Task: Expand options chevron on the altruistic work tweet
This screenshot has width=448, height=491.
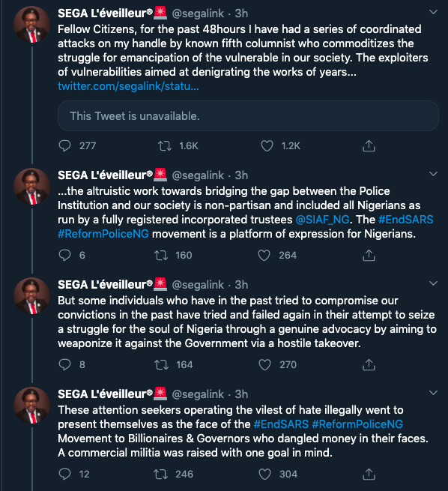Action: (x=433, y=174)
